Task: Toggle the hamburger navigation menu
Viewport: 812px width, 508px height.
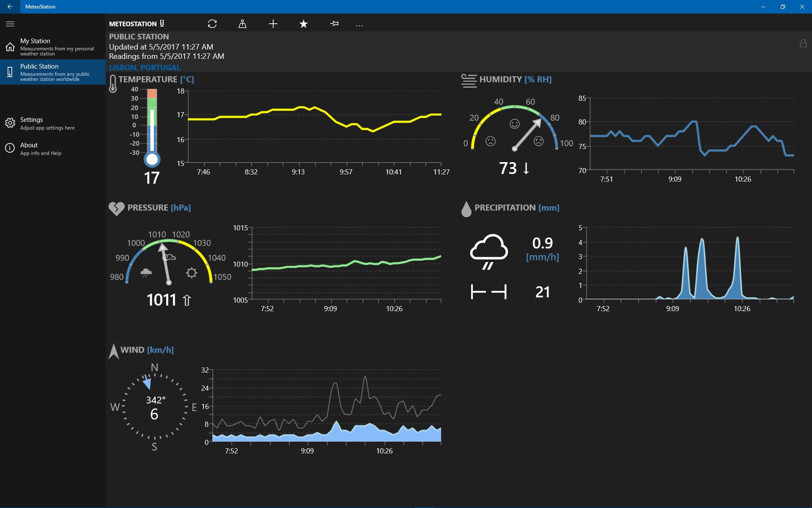Action: 10,24
